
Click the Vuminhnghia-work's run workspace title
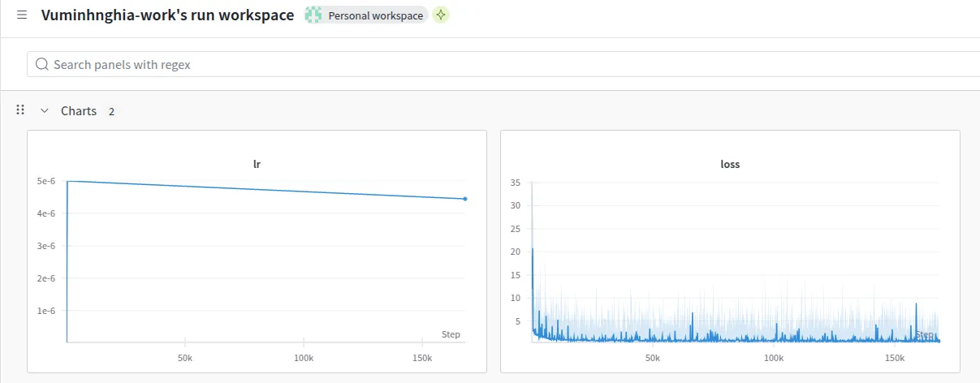click(x=167, y=15)
